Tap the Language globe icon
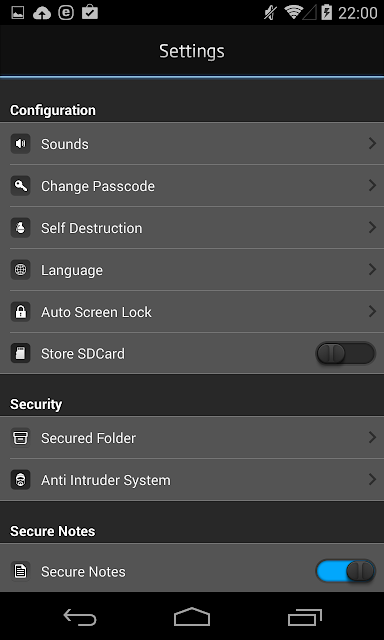The height and width of the screenshot is (640, 384). coord(20,270)
